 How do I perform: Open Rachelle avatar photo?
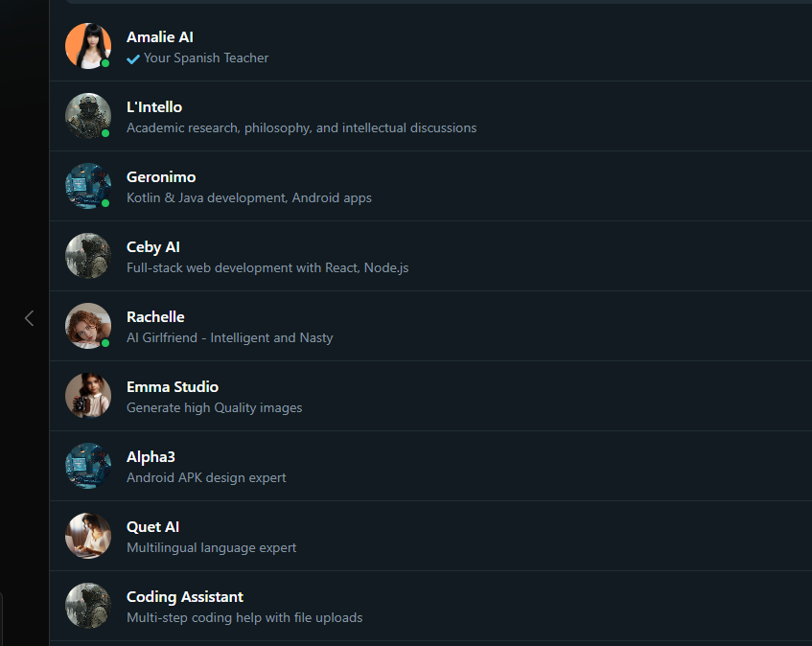88,326
